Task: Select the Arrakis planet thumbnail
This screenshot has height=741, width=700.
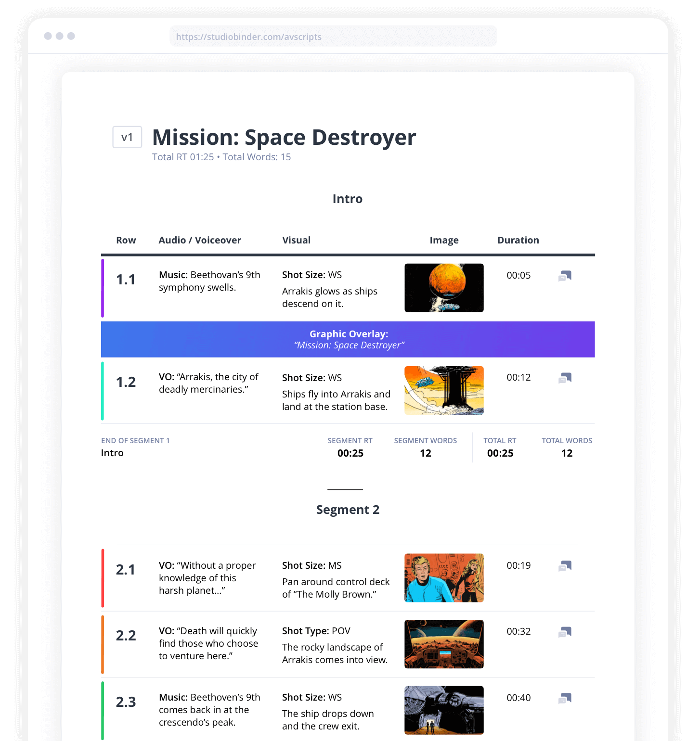Action: [443, 288]
